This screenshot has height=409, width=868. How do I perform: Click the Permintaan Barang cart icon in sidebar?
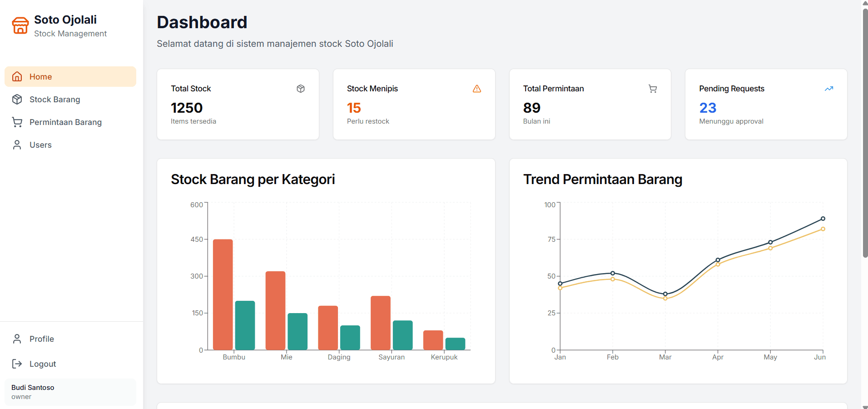pos(17,122)
